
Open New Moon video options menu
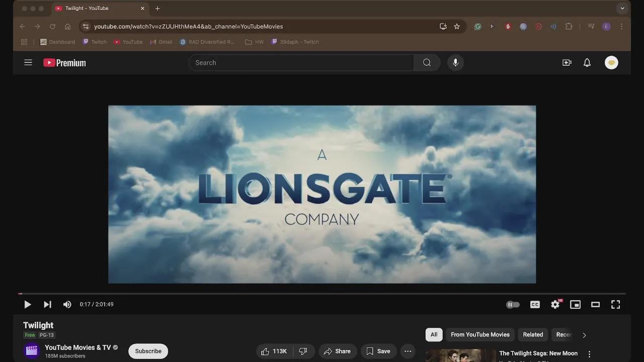tap(590, 354)
